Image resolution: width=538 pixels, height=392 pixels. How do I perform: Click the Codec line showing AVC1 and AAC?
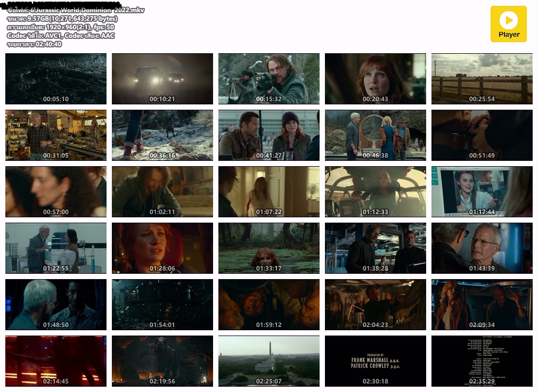pyautogui.click(x=61, y=36)
